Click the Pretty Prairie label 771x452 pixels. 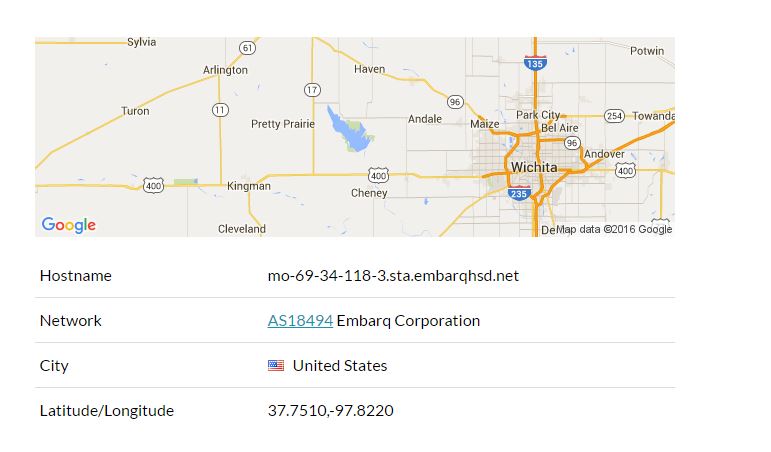tap(283, 124)
